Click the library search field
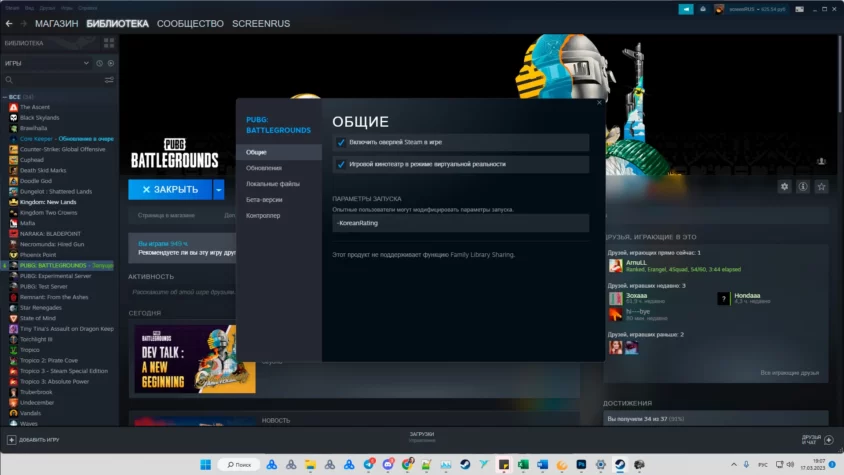 point(57,80)
